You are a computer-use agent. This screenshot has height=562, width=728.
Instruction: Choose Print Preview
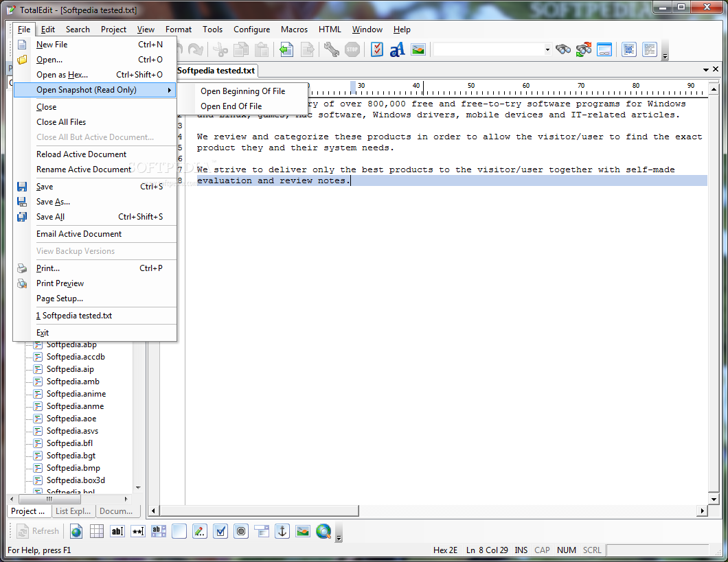pyautogui.click(x=95, y=283)
